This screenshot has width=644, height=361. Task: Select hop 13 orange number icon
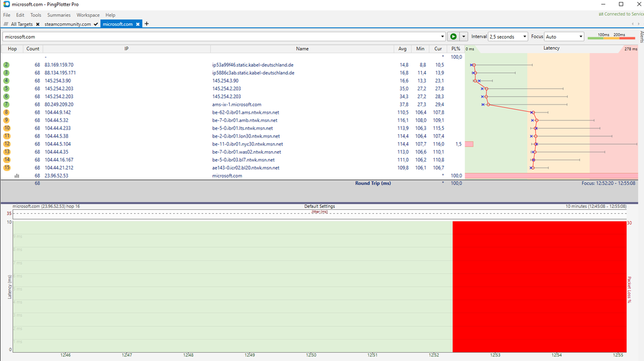click(6, 152)
